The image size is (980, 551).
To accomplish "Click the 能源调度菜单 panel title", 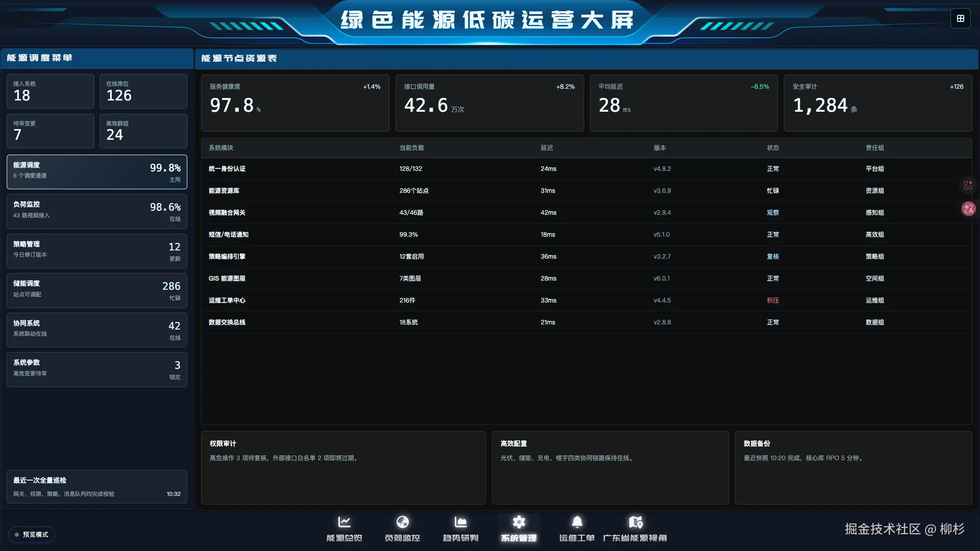I will 40,58.
